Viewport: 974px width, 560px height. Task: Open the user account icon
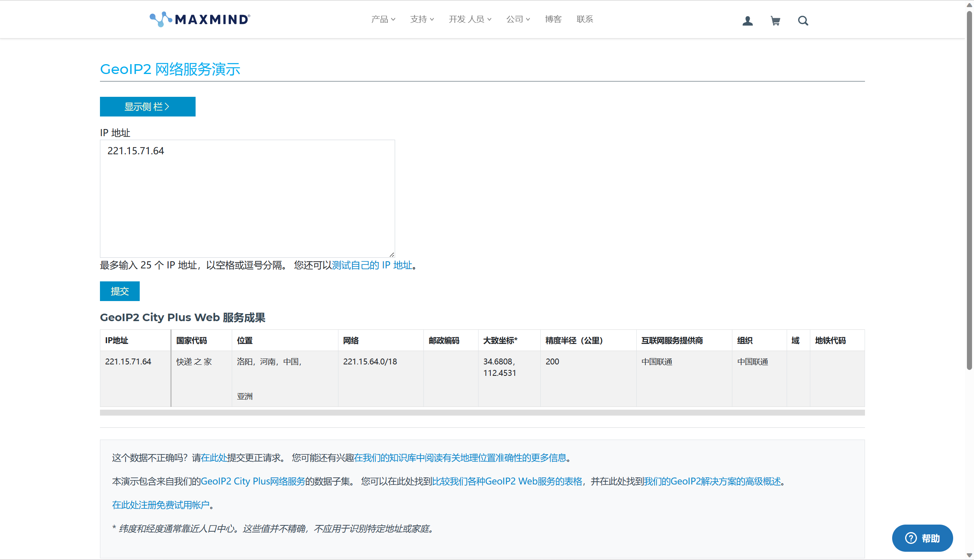pos(748,20)
